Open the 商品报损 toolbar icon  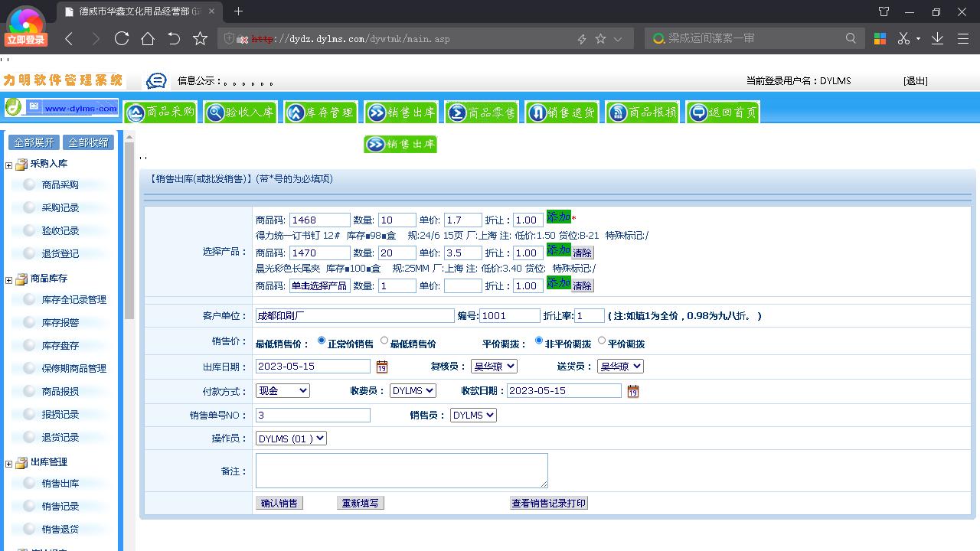pyautogui.click(x=642, y=111)
